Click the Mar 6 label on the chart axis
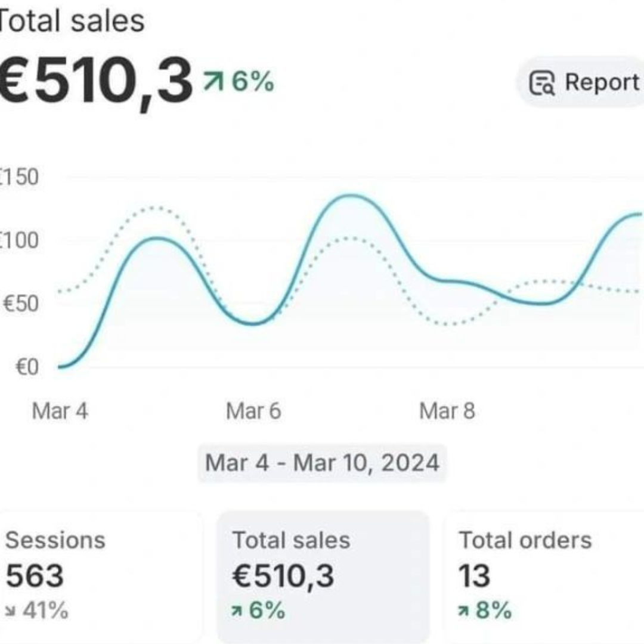 (253, 411)
